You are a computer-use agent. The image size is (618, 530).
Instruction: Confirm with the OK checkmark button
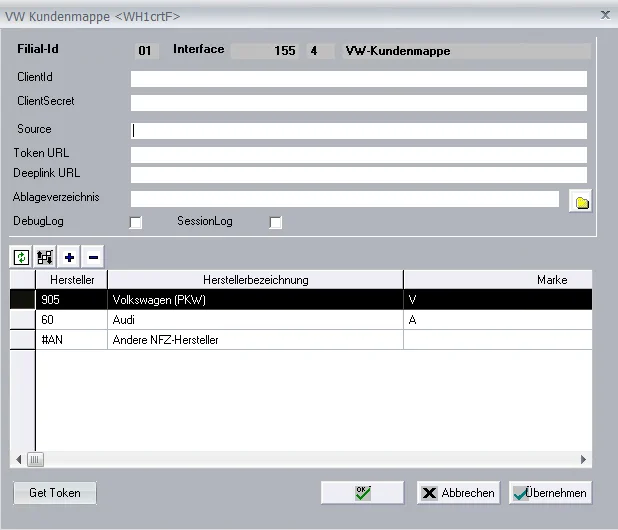363,493
